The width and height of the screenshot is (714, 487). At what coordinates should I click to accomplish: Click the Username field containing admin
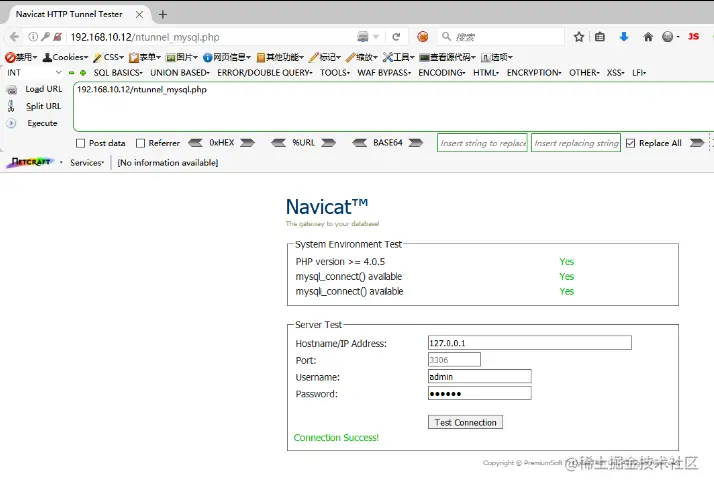click(479, 376)
